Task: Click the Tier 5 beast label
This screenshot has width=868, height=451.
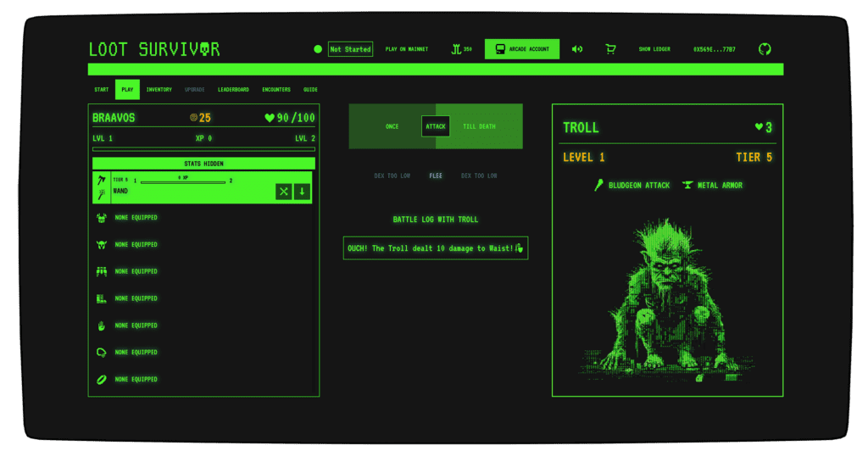Action: (x=754, y=158)
